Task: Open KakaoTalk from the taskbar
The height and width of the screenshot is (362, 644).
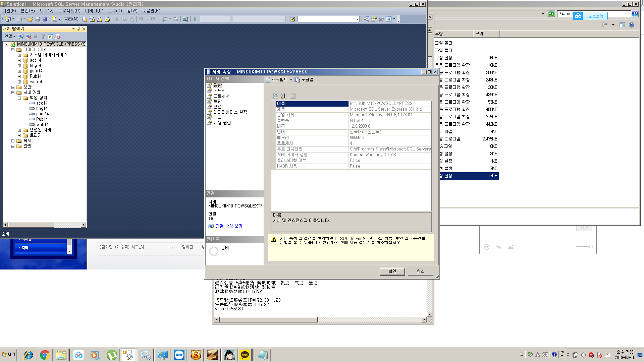Action: coord(245,355)
